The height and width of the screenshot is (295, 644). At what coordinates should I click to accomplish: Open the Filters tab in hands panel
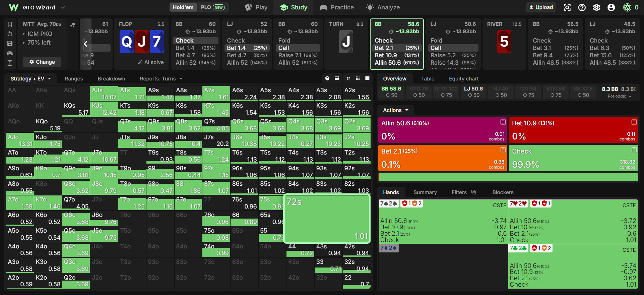(464, 192)
